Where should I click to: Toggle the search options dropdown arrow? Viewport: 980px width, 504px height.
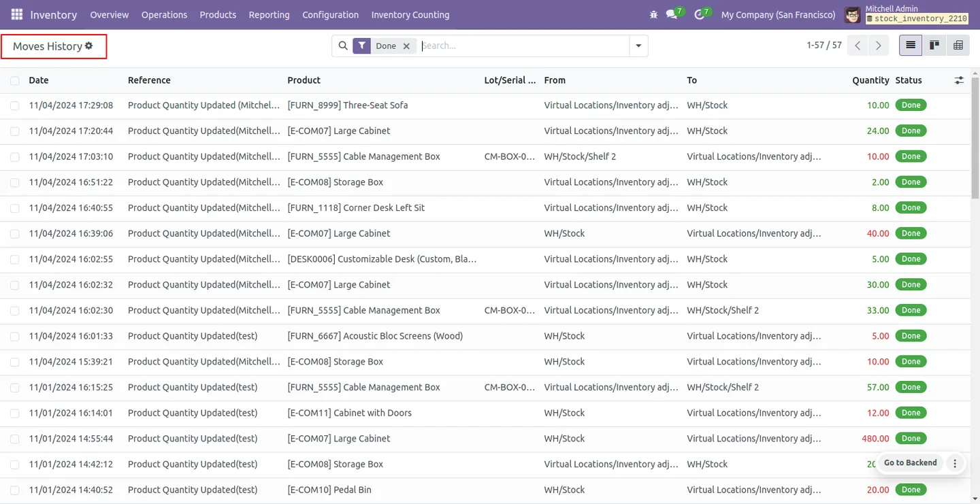[x=638, y=46]
